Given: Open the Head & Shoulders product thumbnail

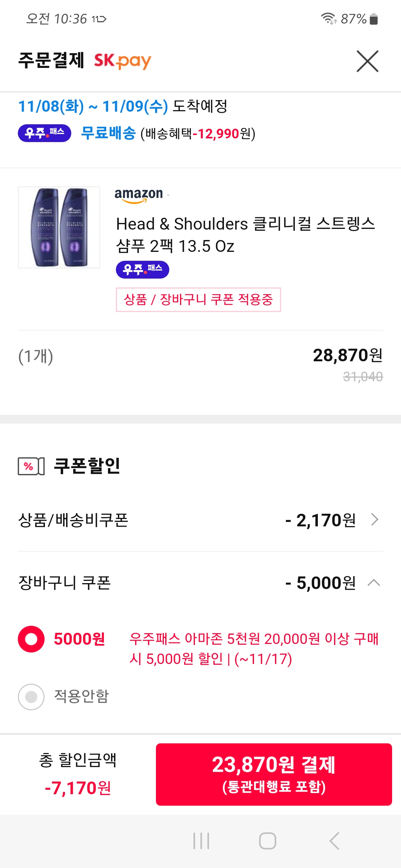Looking at the screenshot, I should [x=59, y=227].
